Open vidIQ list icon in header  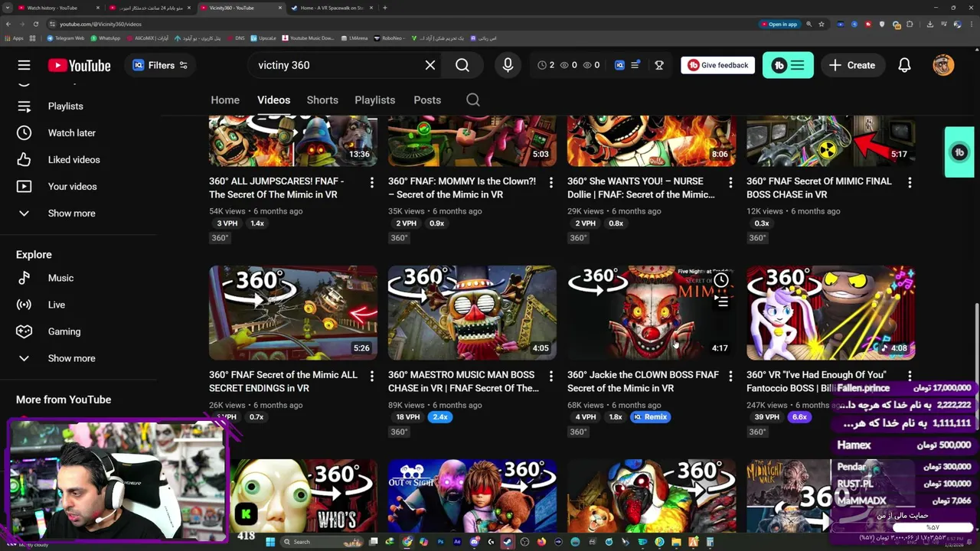point(635,65)
